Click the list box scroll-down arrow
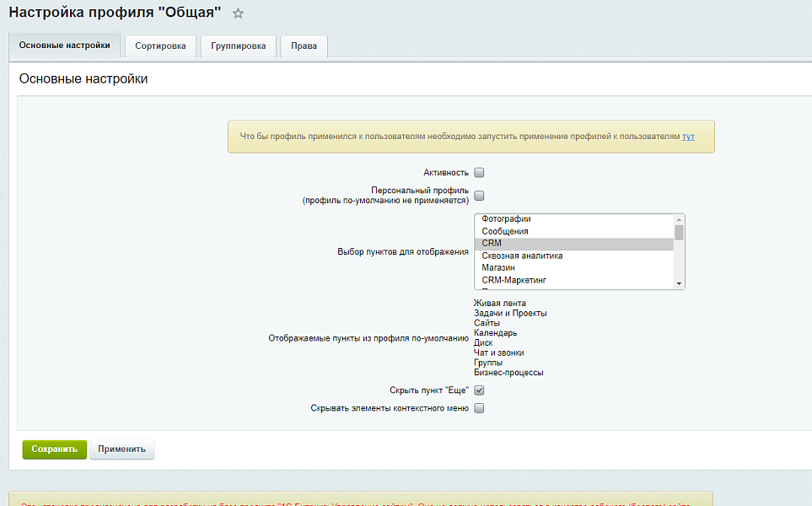The width and height of the screenshot is (812, 506). (679, 284)
